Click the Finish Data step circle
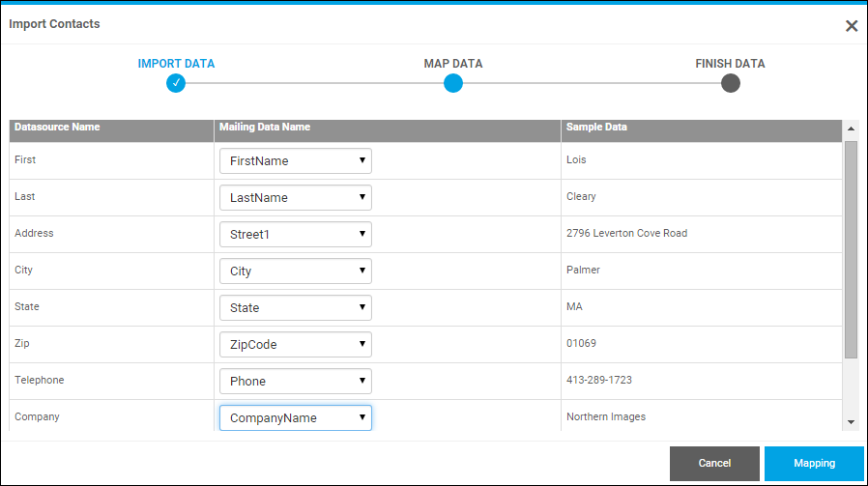 [731, 83]
